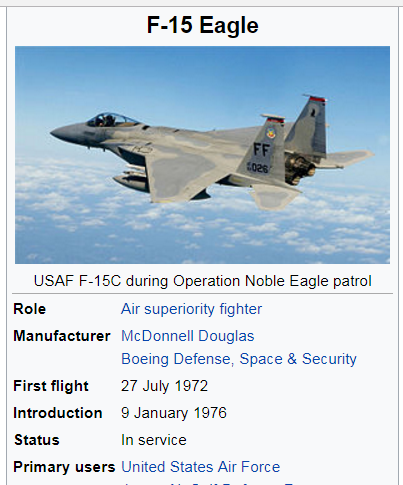Select the Role row label
Image resolution: width=403 pixels, height=485 pixels.
pyautogui.click(x=29, y=309)
